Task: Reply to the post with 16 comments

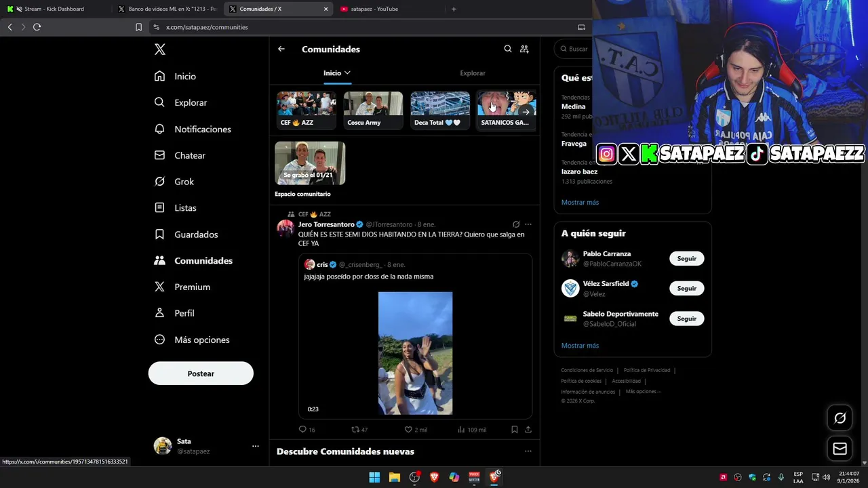Action: click(307, 430)
